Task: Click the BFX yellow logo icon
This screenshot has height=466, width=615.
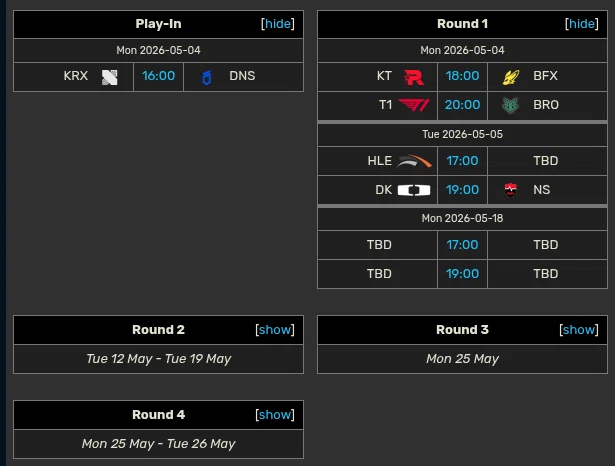Action: click(511, 77)
